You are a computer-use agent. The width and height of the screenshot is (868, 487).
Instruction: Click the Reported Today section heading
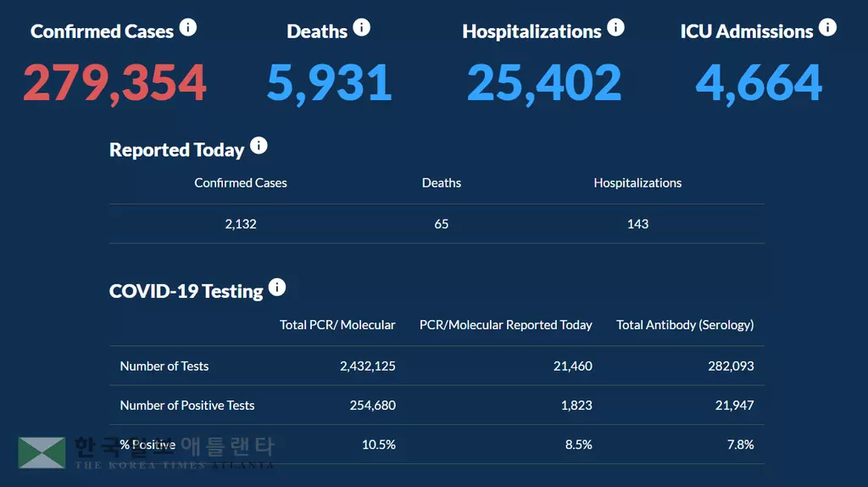176,150
